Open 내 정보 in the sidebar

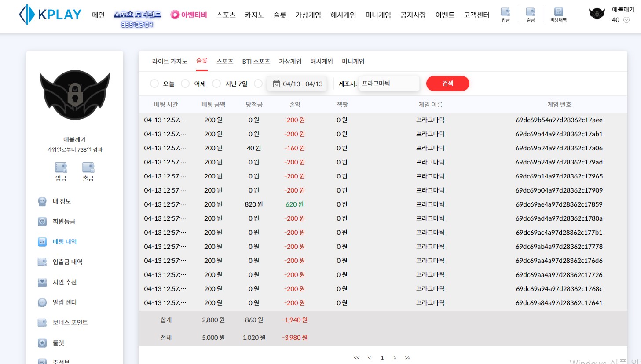pyautogui.click(x=62, y=201)
